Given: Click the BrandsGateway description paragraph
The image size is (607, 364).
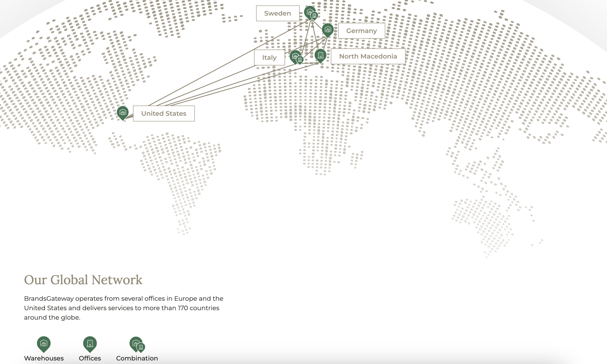Looking at the screenshot, I should click(x=124, y=308).
